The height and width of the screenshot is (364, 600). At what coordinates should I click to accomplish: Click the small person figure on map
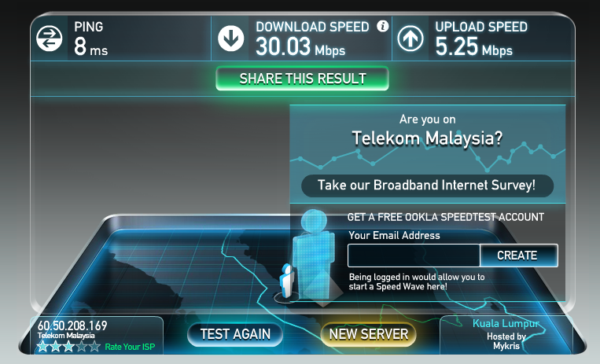coord(286,281)
